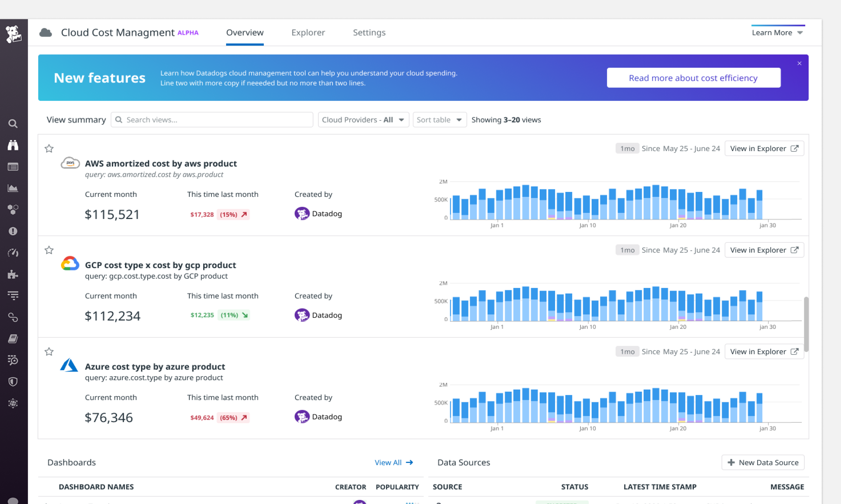Expand the Cloud Providers - All dropdown
This screenshot has height=504, width=841.
point(363,120)
